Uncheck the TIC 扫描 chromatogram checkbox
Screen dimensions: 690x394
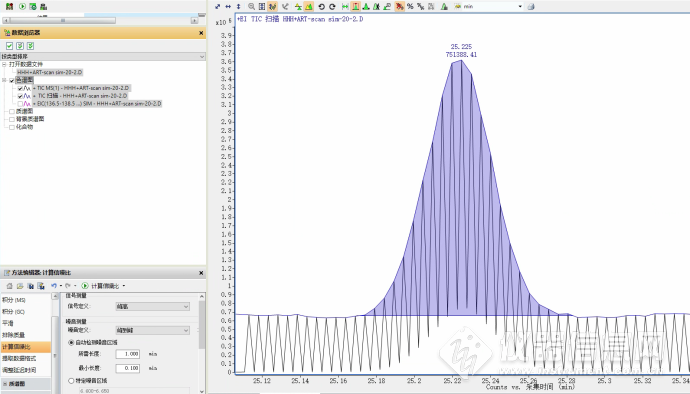click(x=20, y=96)
